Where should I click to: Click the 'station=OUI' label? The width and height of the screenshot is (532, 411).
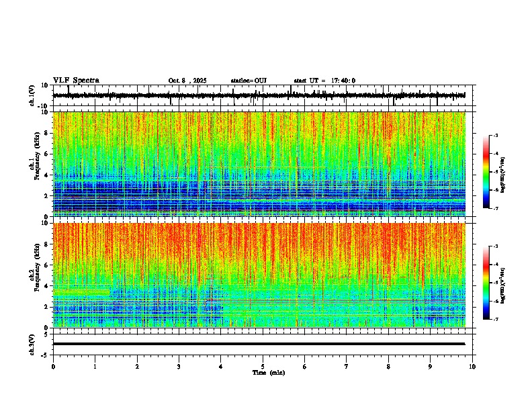tap(249, 81)
